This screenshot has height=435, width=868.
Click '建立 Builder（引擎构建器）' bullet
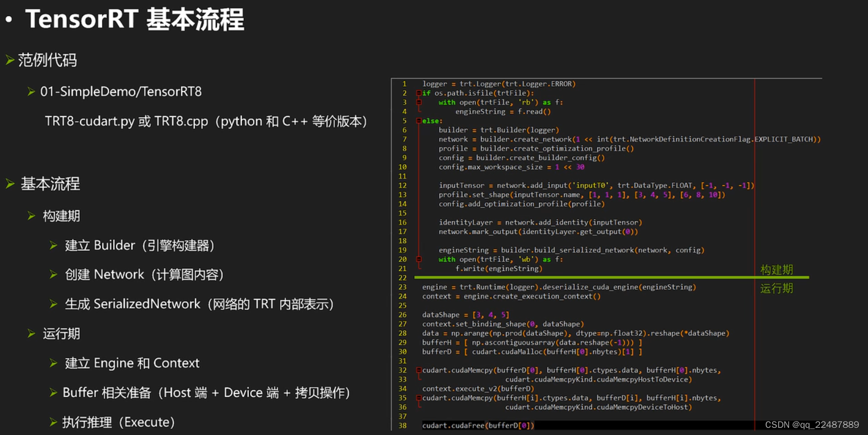140,245
